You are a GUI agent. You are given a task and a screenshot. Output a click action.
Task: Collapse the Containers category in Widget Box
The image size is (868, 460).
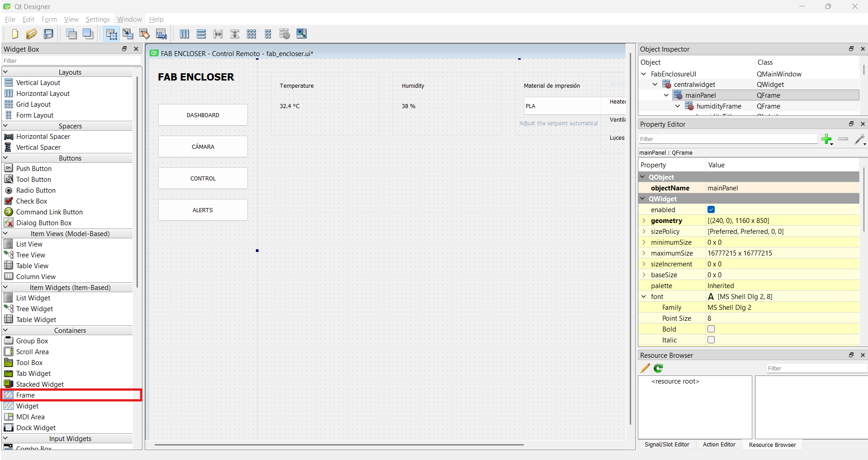(x=6, y=330)
